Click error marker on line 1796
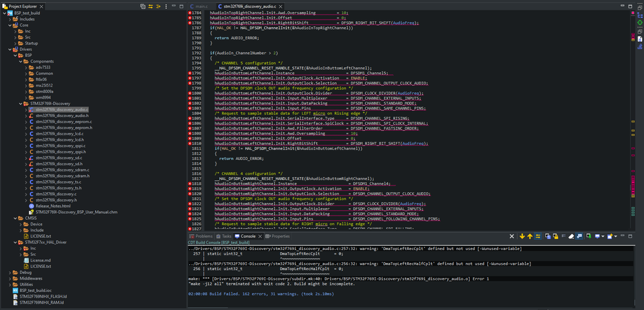This screenshot has height=310, width=644. tap(190, 73)
